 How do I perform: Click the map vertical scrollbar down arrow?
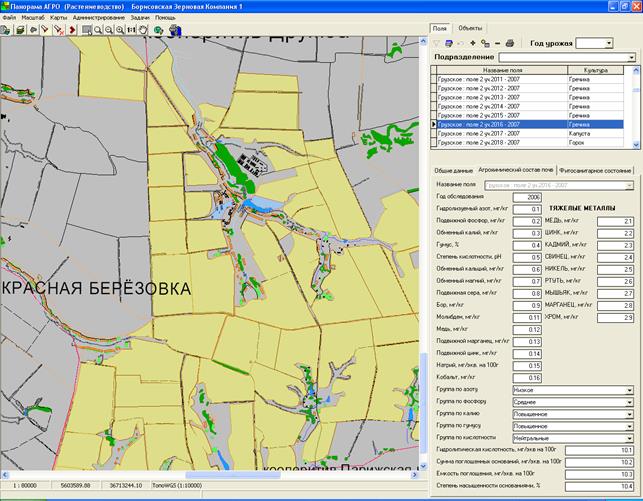coord(423,466)
